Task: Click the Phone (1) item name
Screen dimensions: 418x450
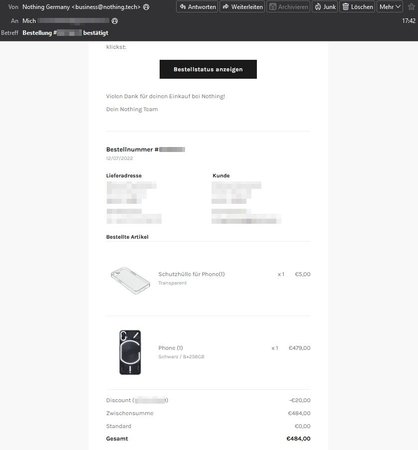Action: coord(171,348)
